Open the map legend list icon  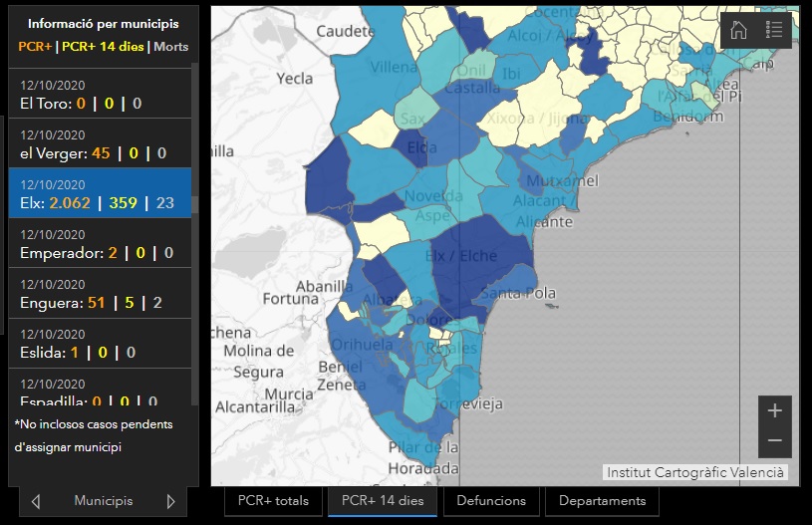(774, 29)
